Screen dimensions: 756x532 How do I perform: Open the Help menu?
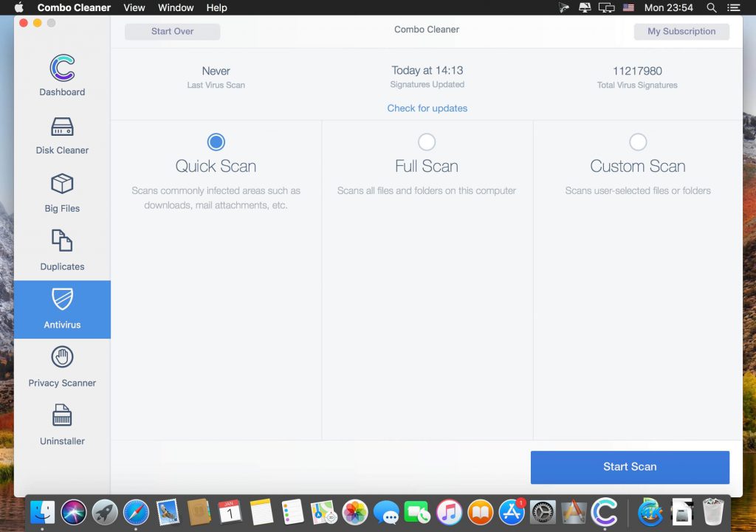[x=216, y=7]
